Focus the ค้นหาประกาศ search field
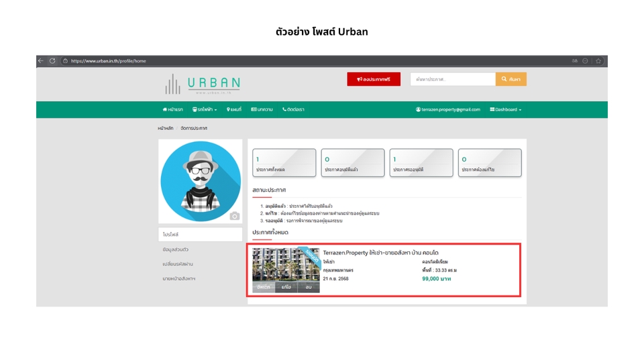 click(x=453, y=79)
